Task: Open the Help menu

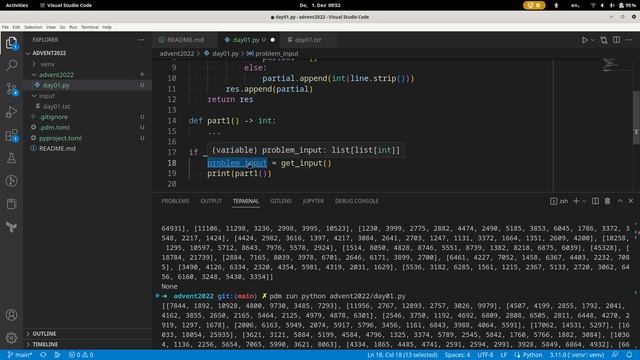Action: [x=107, y=27]
